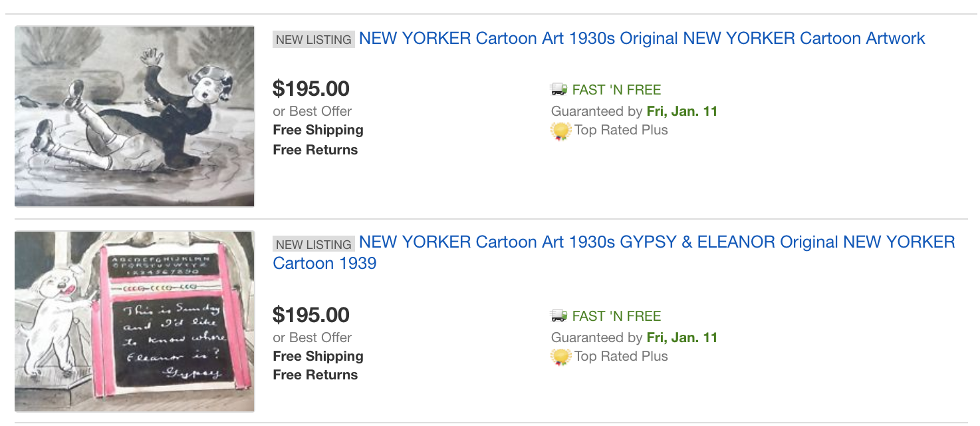Click the $195.00 price of the Gypsy & Eleanor listing
980x426 pixels.
pos(311,315)
